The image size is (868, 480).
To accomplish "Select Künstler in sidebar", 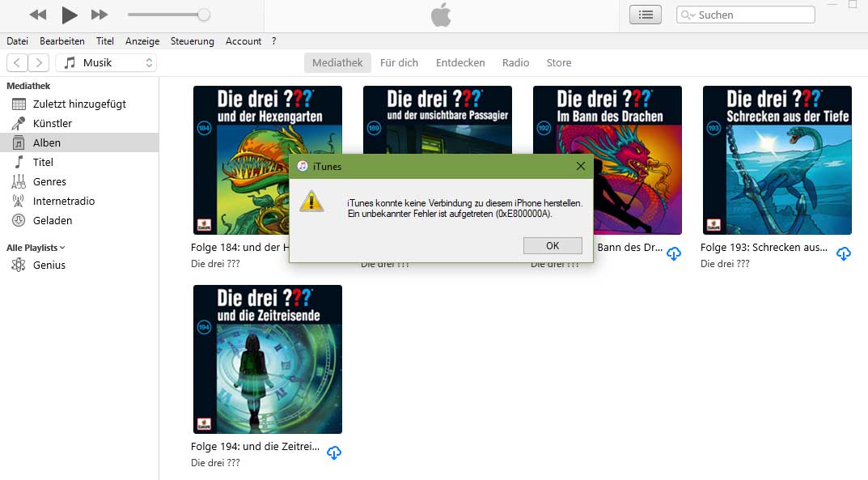I will pyautogui.click(x=79, y=124).
